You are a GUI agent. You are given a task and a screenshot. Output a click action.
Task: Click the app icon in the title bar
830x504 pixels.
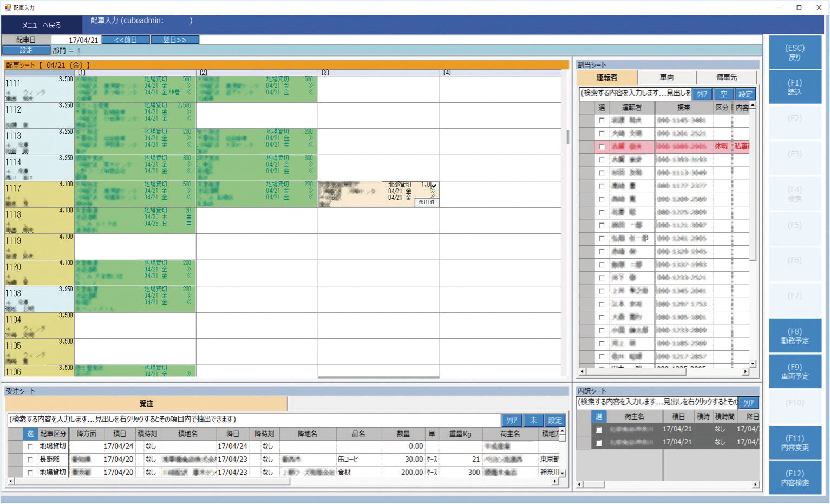pyautogui.click(x=8, y=8)
